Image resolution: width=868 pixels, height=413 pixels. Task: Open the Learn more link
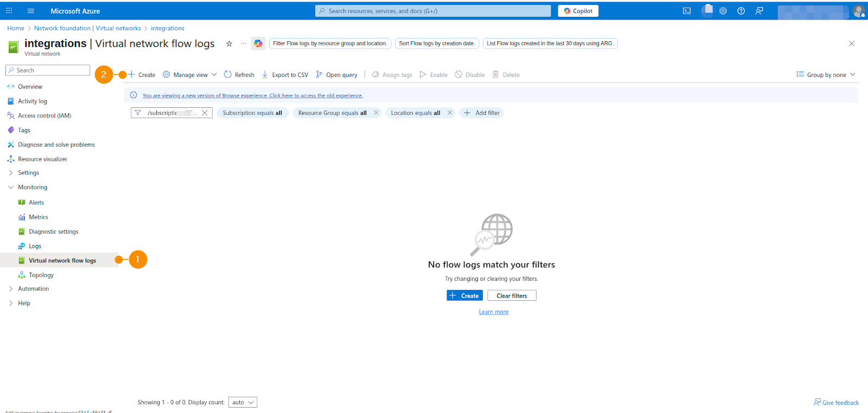(x=494, y=312)
